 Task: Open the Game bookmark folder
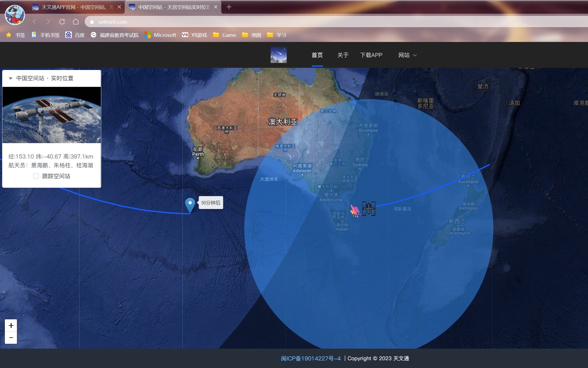point(224,35)
